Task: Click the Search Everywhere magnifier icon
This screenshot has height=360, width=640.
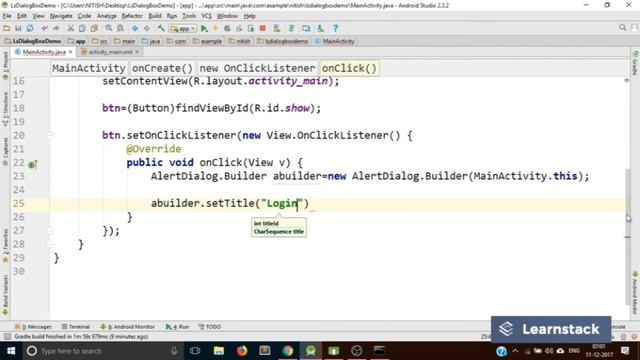Action: click(622, 28)
